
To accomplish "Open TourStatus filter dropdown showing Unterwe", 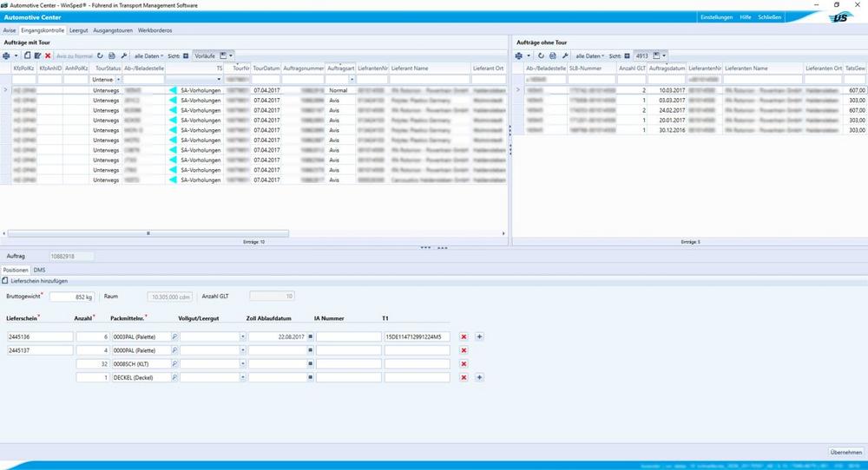I will [x=118, y=80].
